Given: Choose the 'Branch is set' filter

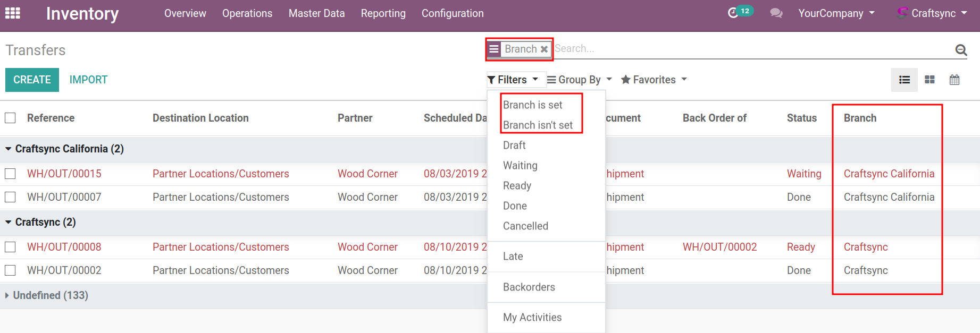Looking at the screenshot, I should tap(532, 105).
